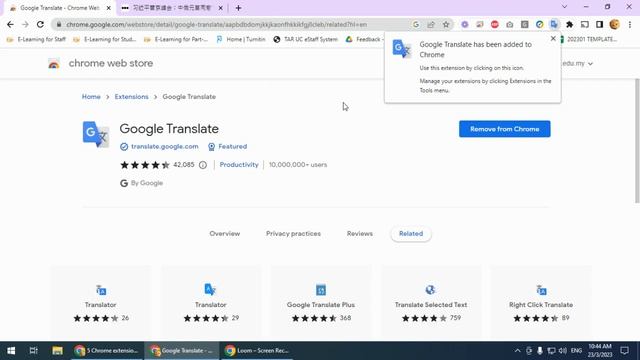The width and height of the screenshot is (640, 360).
Task: Open Windows Start menu
Action: pyautogui.click(x=11, y=351)
